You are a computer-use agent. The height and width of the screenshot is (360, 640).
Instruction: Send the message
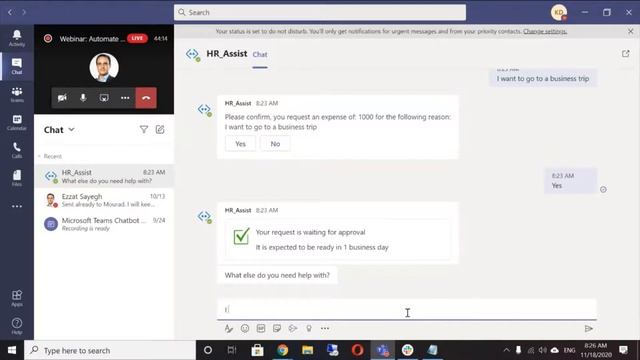tap(589, 329)
